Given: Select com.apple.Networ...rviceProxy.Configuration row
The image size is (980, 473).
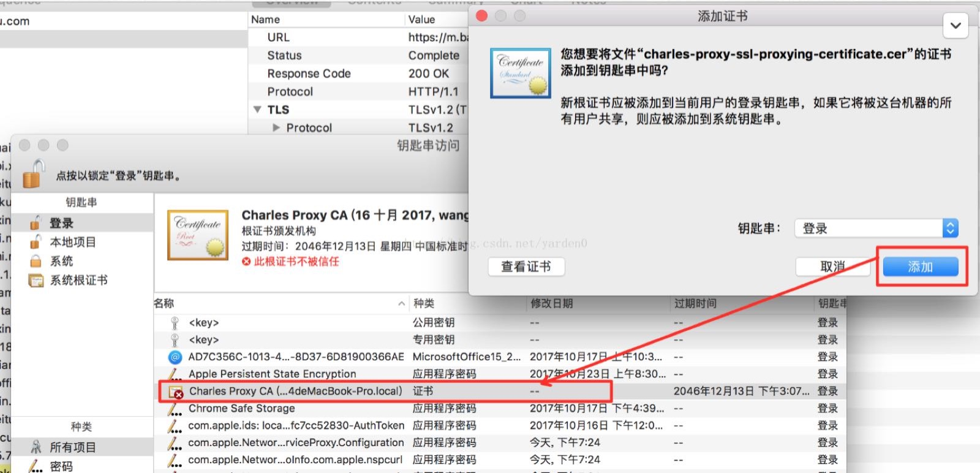Looking at the screenshot, I should [x=500, y=442].
